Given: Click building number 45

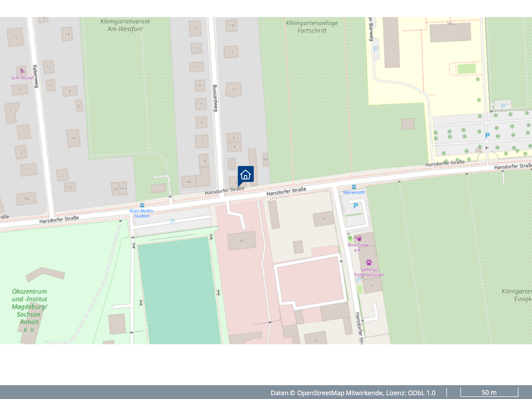Looking at the screenshot, I should tap(242, 241).
